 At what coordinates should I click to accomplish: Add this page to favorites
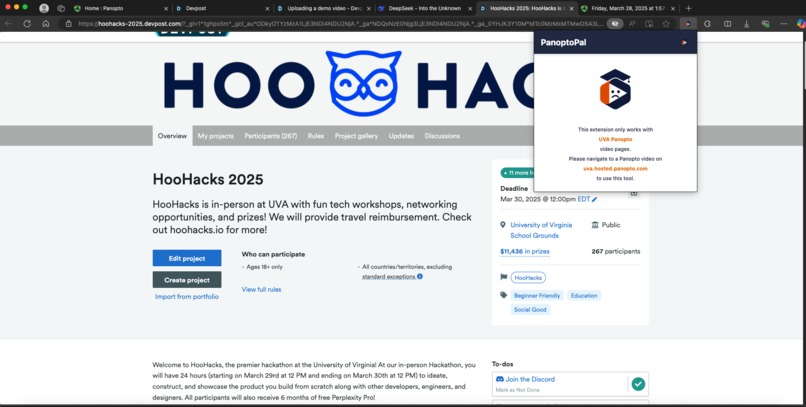click(x=666, y=24)
